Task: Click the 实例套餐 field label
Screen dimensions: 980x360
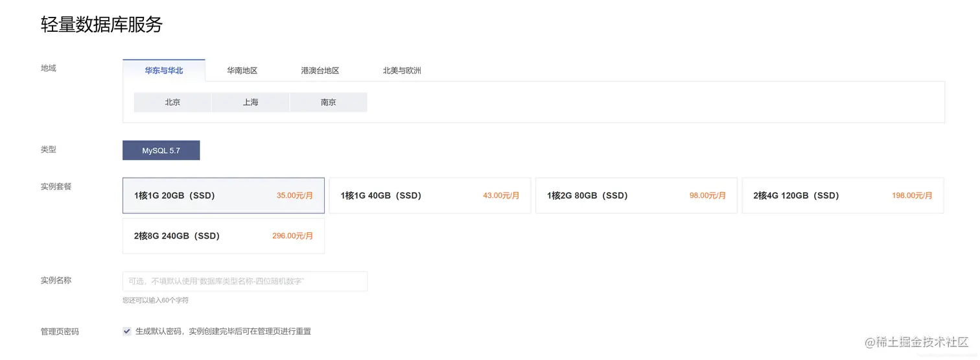Action: coord(56,186)
